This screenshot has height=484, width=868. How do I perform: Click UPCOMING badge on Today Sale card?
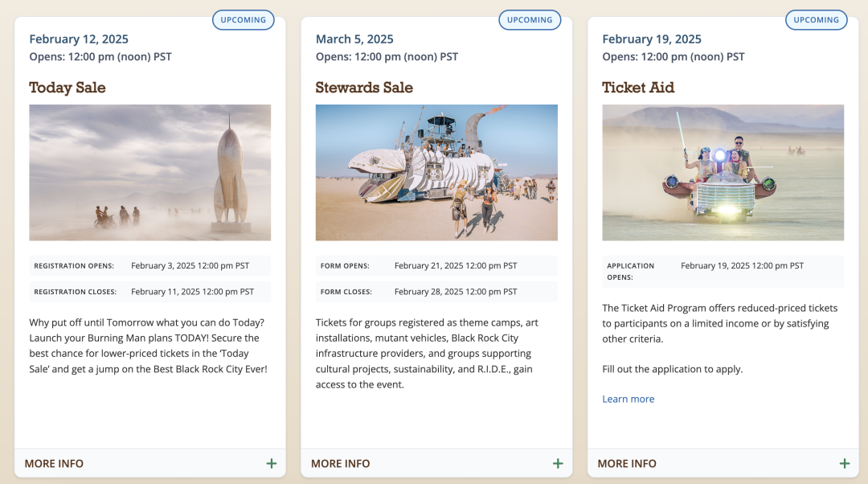pos(243,20)
